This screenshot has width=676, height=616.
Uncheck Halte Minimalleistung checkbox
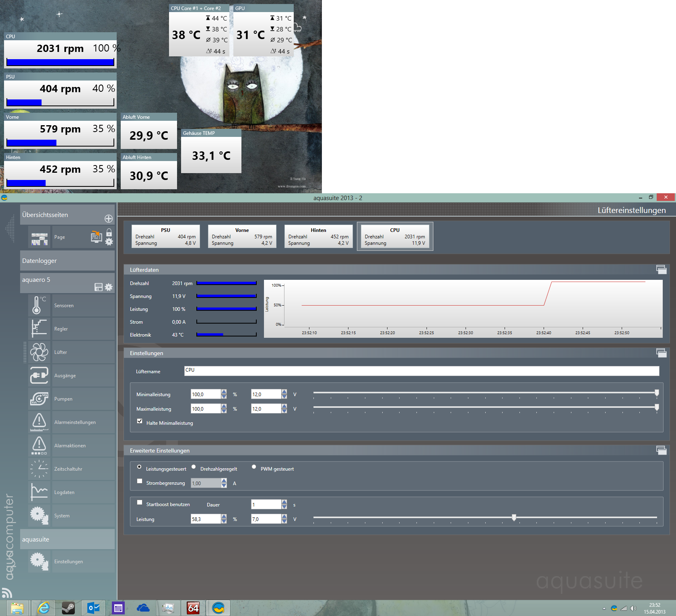(140, 421)
